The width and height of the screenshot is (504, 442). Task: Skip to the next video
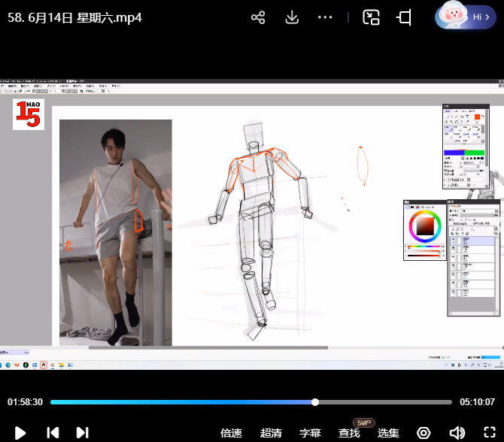(x=83, y=433)
